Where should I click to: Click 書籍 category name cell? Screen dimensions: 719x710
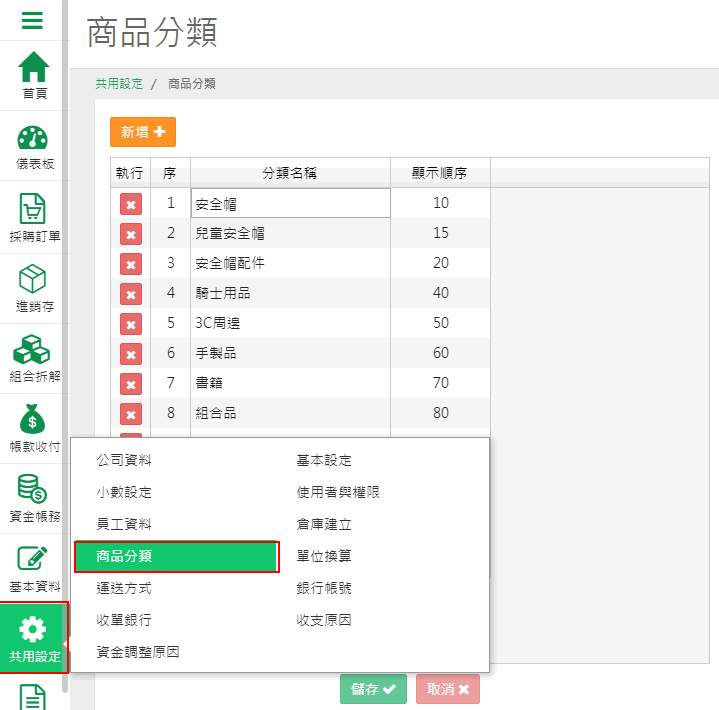point(291,383)
